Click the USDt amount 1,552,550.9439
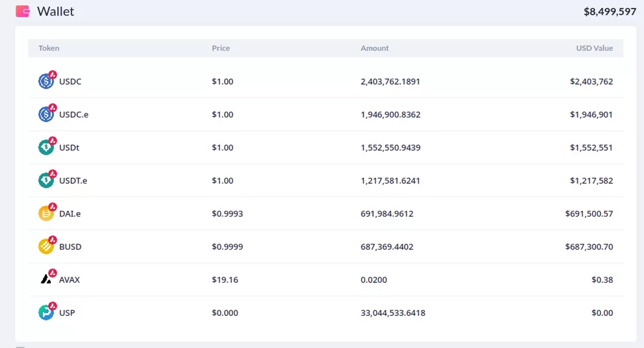Viewport: 644px width, 348px height. [x=390, y=148]
